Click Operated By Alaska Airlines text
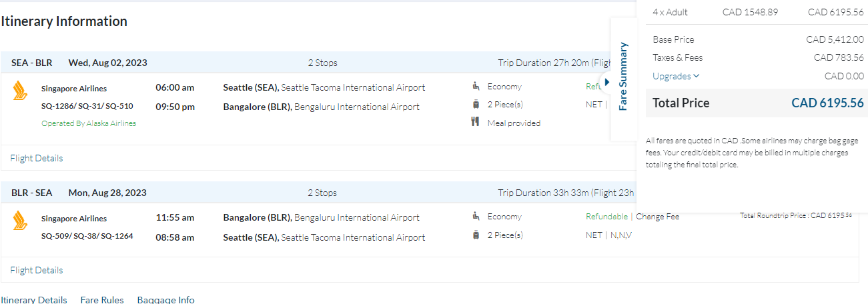Image resolution: width=868 pixels, height=304 pixels. [x=89, y=123]
